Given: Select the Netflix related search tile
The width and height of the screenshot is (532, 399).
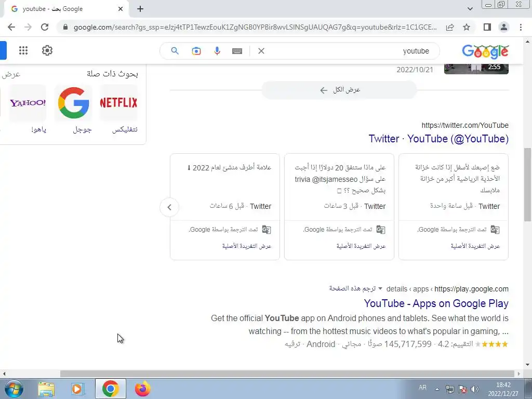Looking at the screenshot, I should (118, 102).
